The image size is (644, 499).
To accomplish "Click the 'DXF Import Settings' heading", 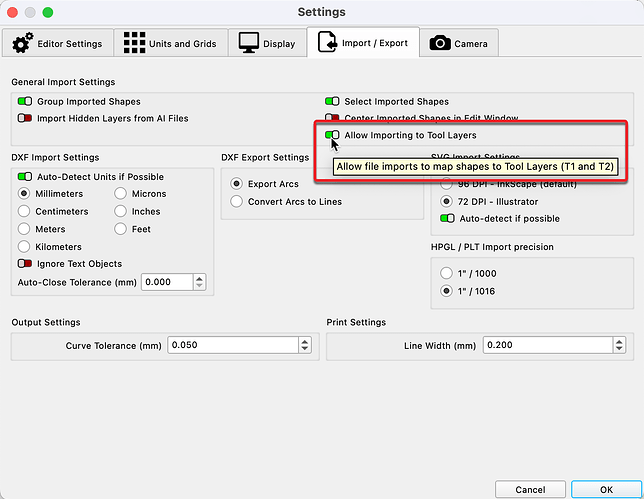I will (55, 157).
